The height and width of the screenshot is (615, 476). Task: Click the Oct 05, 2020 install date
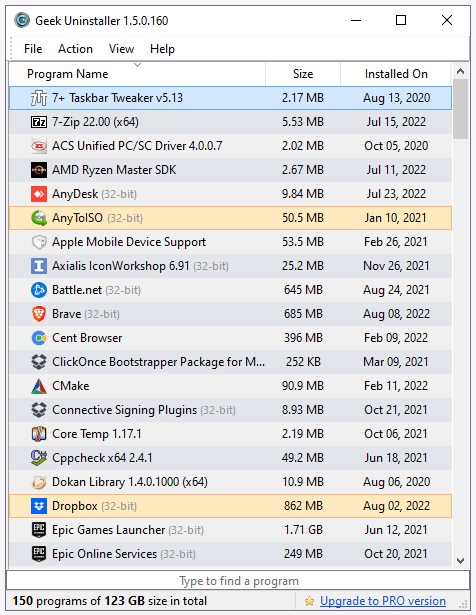(396, 146)
